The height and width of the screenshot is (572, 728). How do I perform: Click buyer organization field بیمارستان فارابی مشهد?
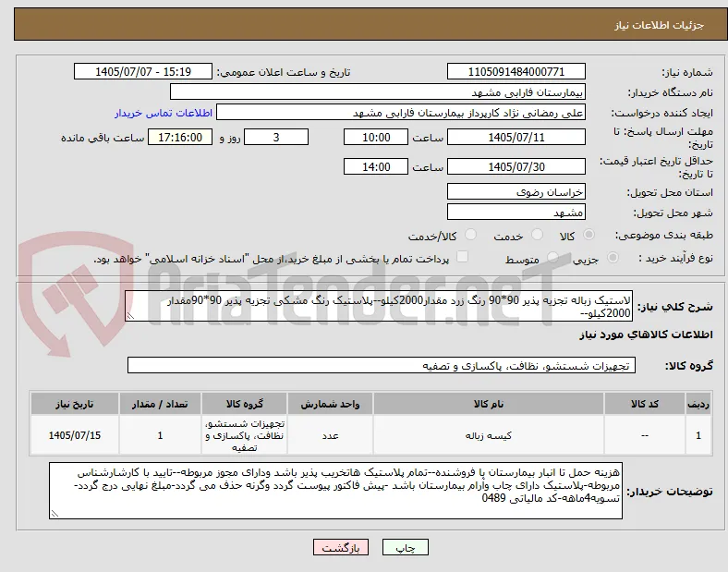[x=378, y=91]
